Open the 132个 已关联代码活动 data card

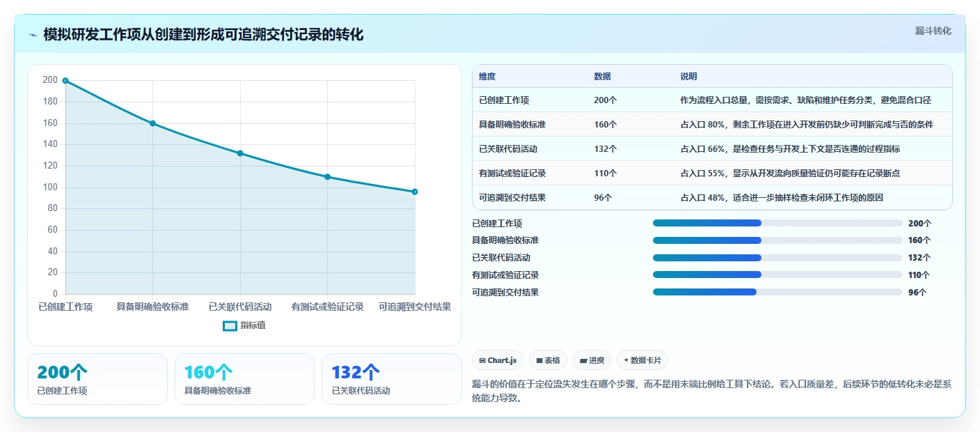[392, 379]
